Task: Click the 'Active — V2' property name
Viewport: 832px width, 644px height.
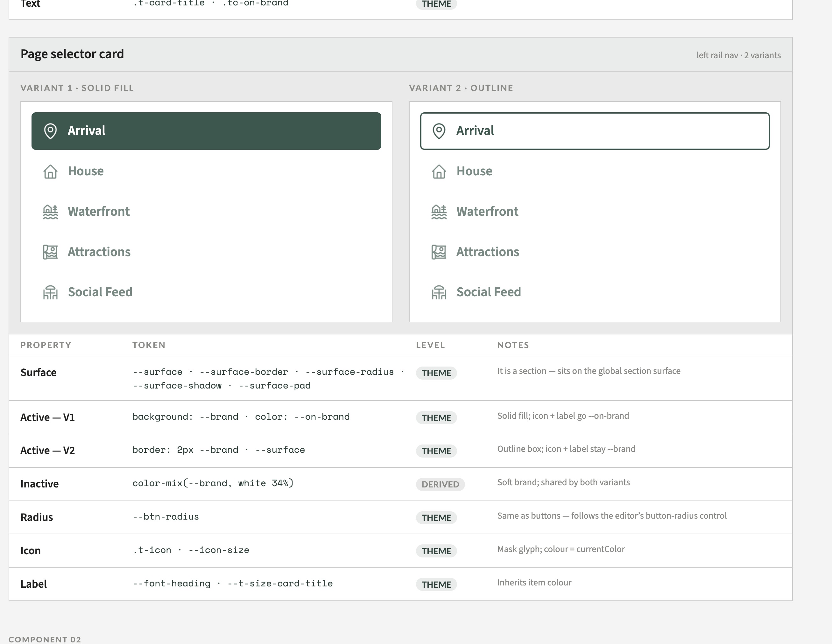Action: tap(48, 451)
